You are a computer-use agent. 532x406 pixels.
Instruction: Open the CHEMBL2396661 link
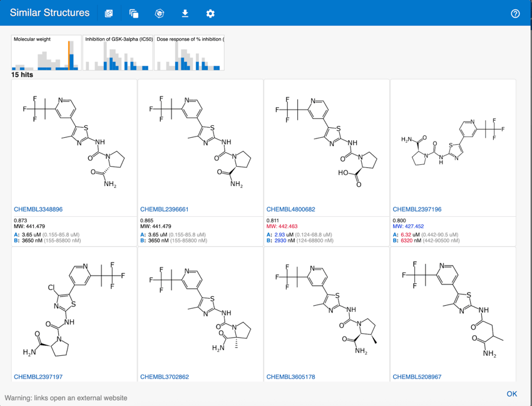click(164, 209)
